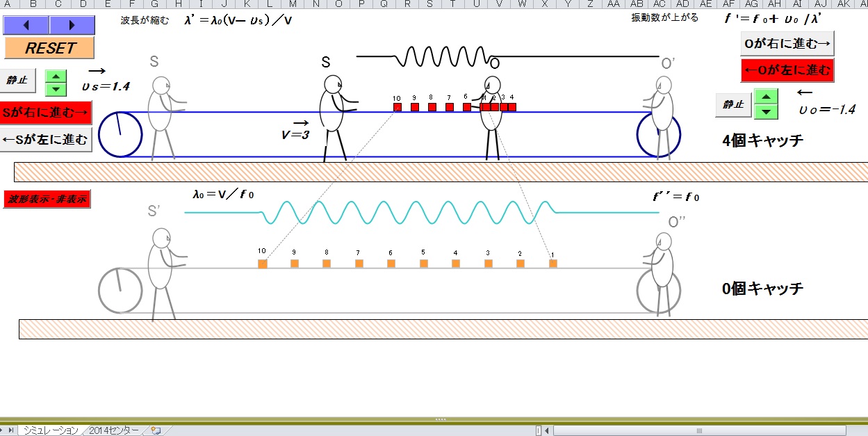The height and width of the screenshot is (436, 868).
Task: Click the black compressed waveform at top
Action: pyautogui.click(x=507, y=56)
